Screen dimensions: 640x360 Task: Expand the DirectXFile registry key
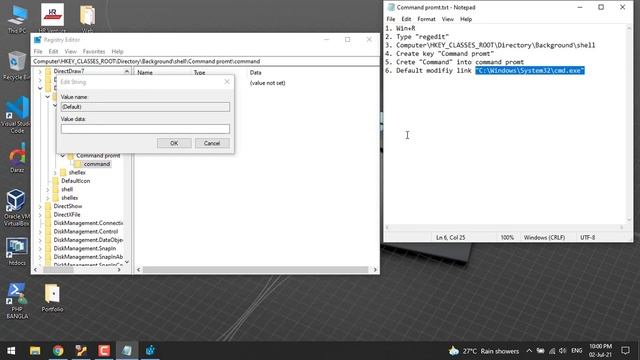[x=40, y=215]
